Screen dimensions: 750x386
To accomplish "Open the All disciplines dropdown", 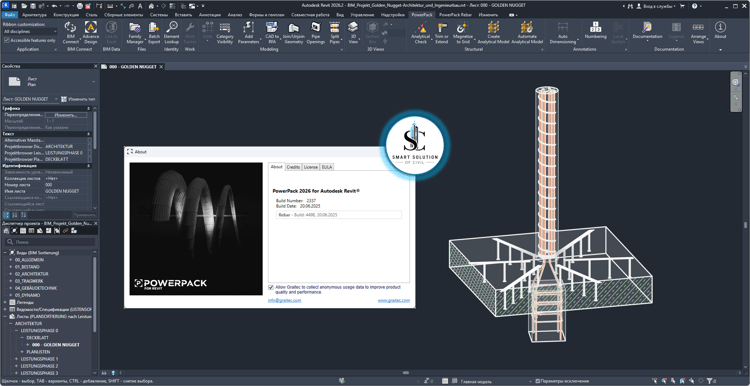I will click(30, 32).
